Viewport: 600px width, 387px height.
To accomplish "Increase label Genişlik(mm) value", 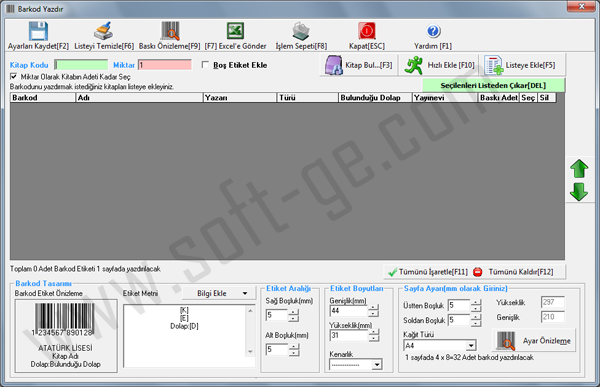I will point(374,307).
